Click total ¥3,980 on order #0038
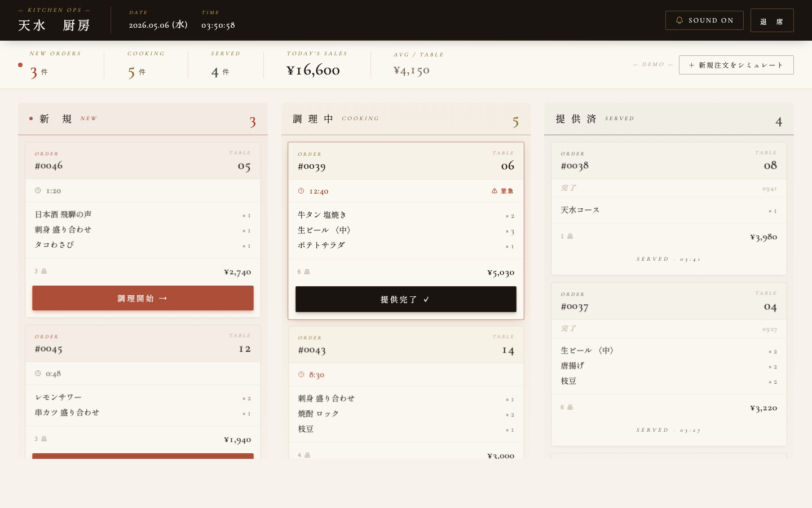 click(x=764, y=237)
